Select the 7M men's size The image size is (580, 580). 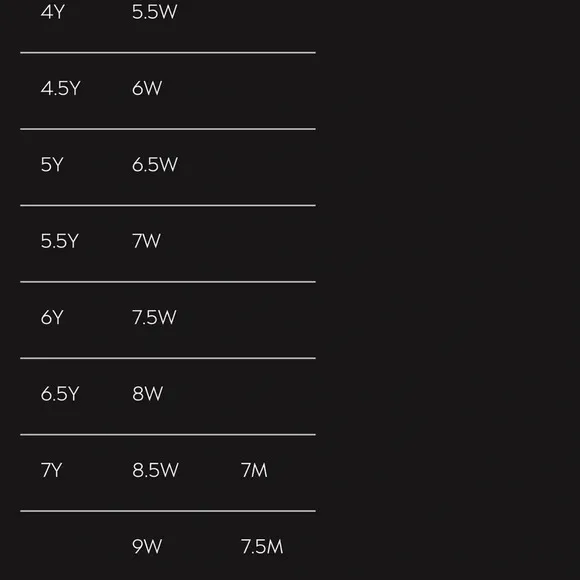254,471
